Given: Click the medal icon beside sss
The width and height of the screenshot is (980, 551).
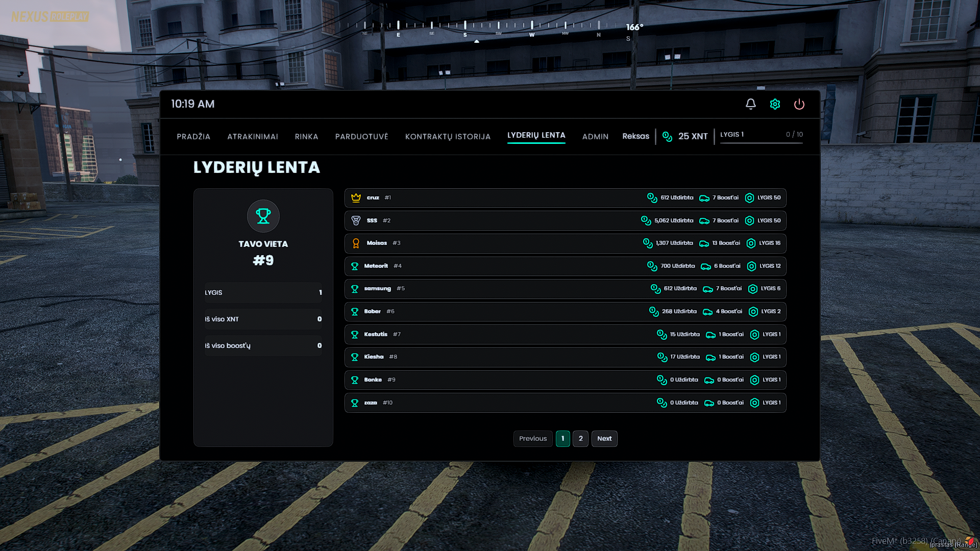Looking at the screenshot, I should click(x=356, y=220).
